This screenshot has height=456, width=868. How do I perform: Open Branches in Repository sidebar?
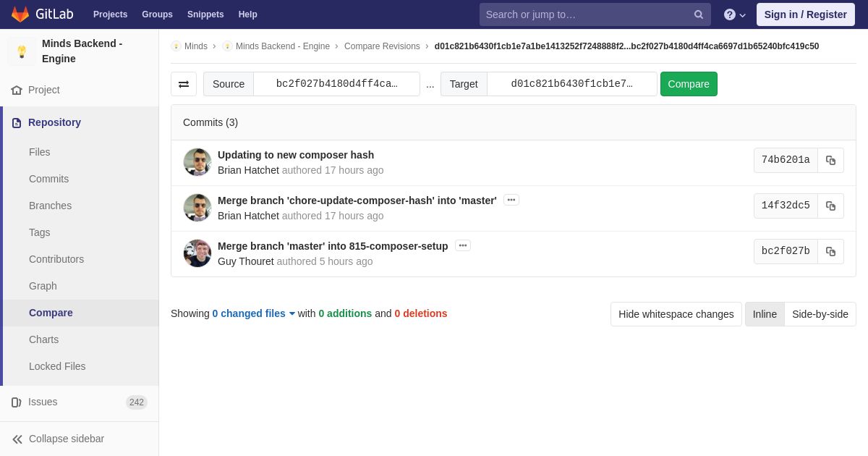(50, 206)
